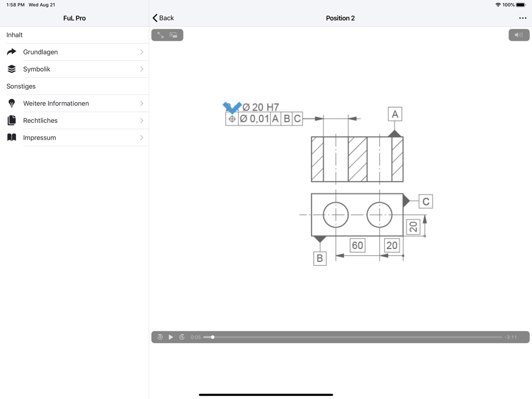Click the Grundlagen arrow icon
Screen dimensions: 532x399
(x=12, y=52)
